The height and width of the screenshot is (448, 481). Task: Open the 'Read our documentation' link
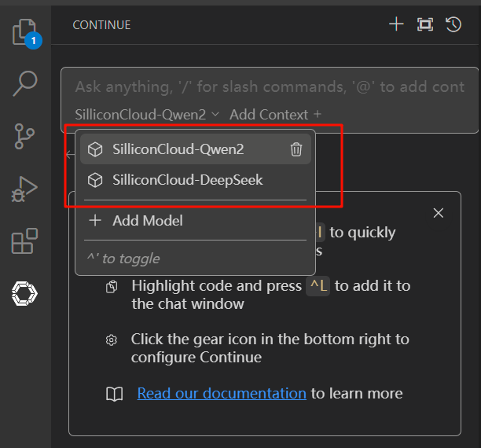click(x=222, y=393)
